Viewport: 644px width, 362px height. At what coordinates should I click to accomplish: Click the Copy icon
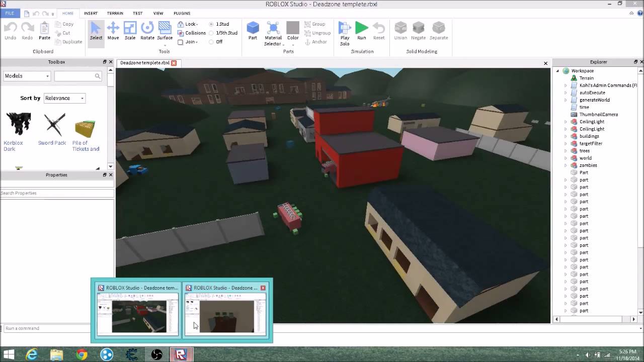57,24
